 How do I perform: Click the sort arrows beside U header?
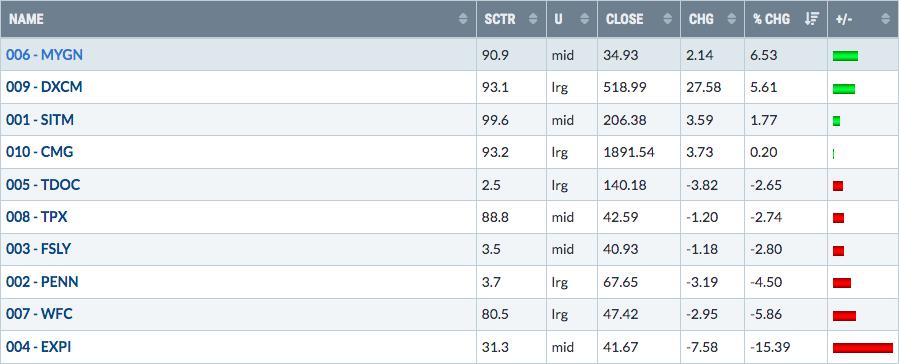585,19
